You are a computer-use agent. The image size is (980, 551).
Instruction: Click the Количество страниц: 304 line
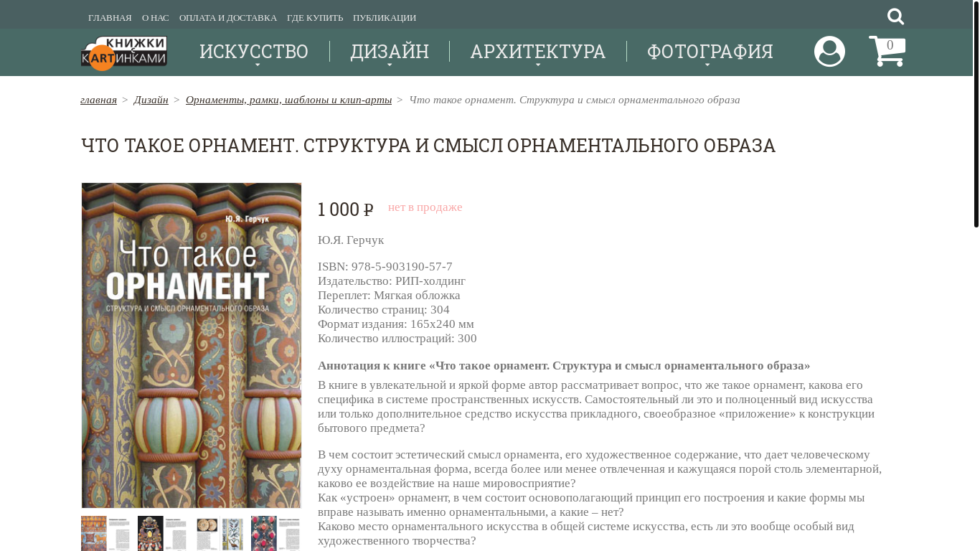click(x=384, y=310)
